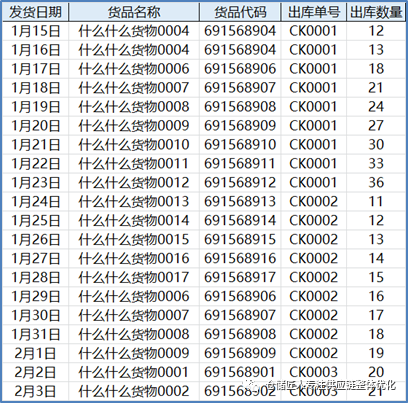408x403 pixels.
Task: Select product code 691568916
Action: click(240, 259)
